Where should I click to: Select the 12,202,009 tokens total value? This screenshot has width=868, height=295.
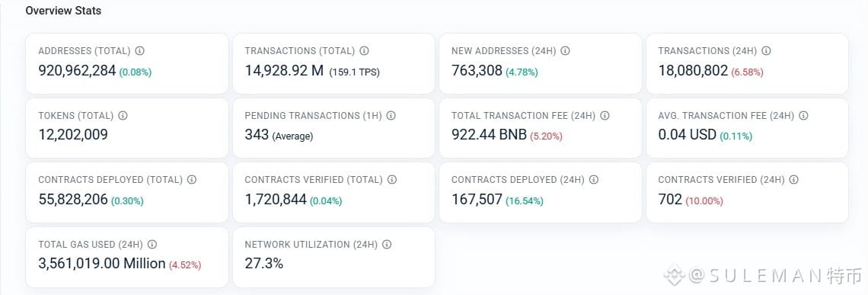[x=73, y=135]
